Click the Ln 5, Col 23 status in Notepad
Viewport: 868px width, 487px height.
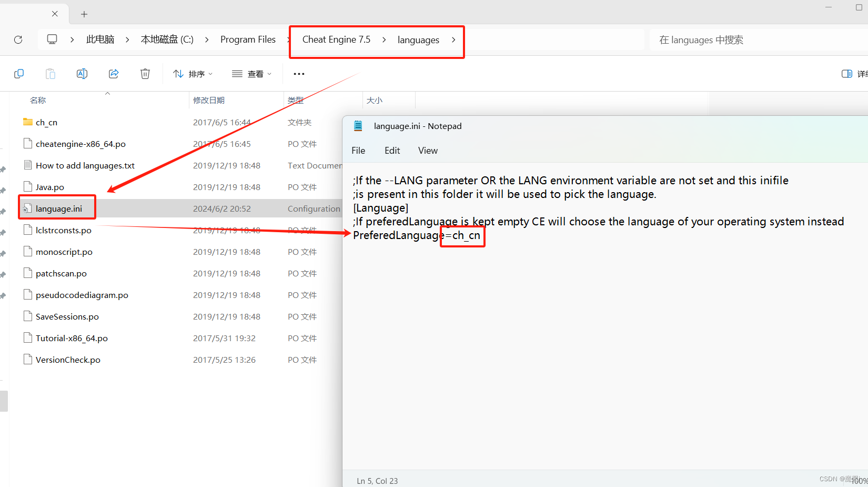pos(377,481)
